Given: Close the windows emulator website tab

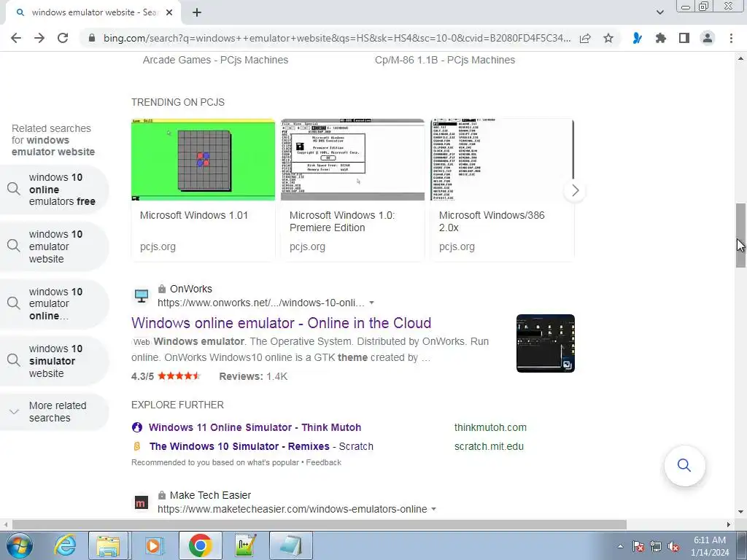Looking at the screenshot, I should pos(169,12).
